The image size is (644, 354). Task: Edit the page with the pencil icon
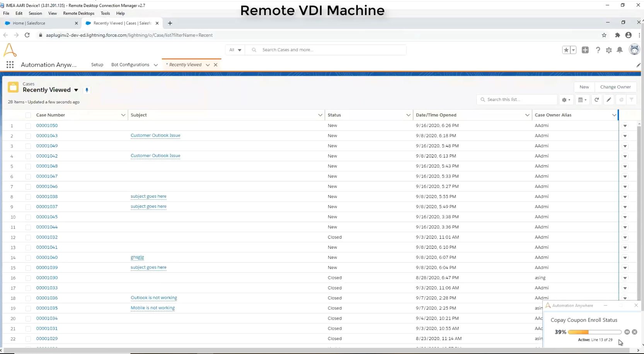pos(638,65)
